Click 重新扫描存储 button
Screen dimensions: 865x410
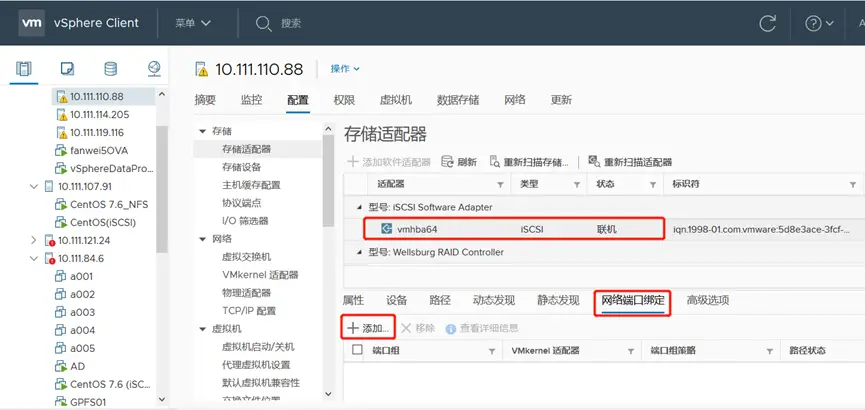529,162
